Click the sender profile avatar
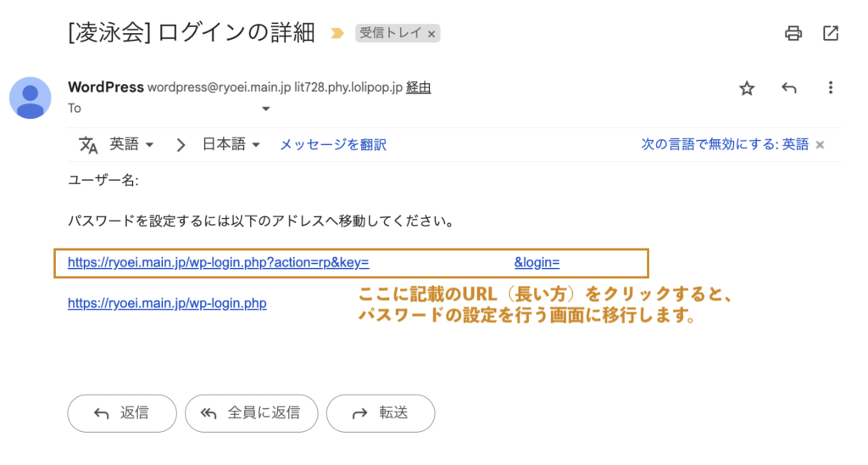This screenshot has width=868, height=465. [x=31, y=98]
